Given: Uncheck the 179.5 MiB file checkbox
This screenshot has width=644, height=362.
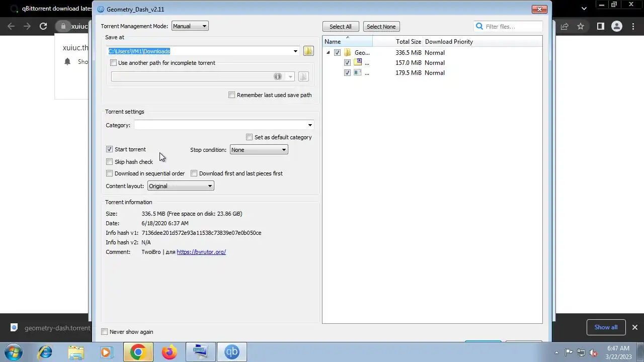Looking at the screenshot, I should (347, 73).
